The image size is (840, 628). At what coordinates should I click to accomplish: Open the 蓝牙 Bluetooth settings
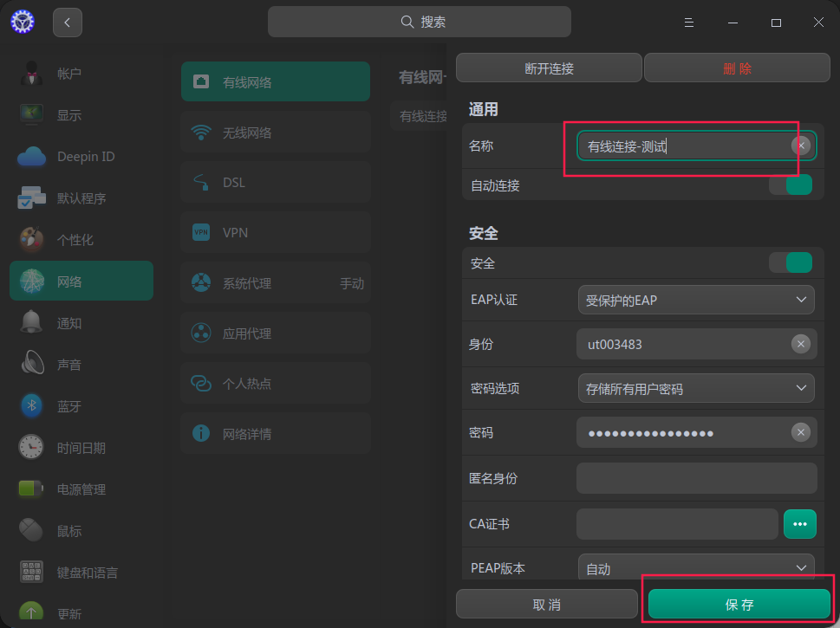81,405
